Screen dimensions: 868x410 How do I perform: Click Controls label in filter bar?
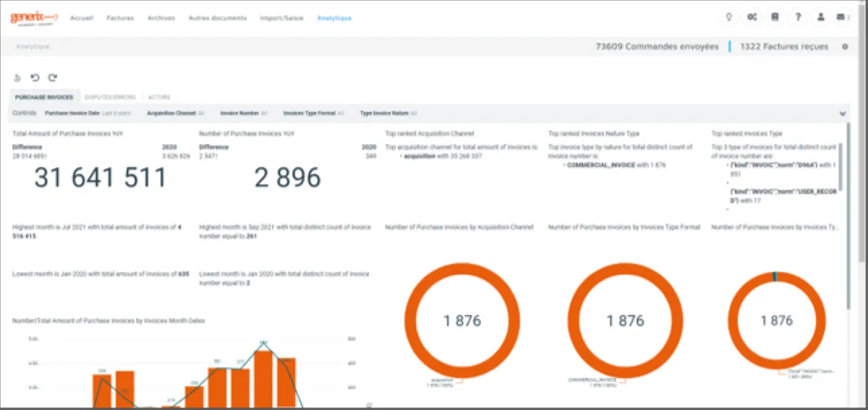[x=25, y=114]
